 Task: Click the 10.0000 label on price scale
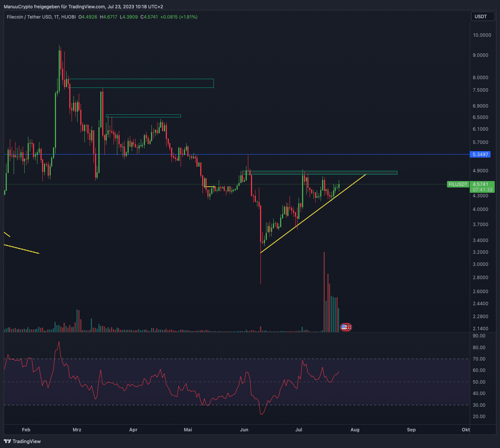tap(482, 35)
